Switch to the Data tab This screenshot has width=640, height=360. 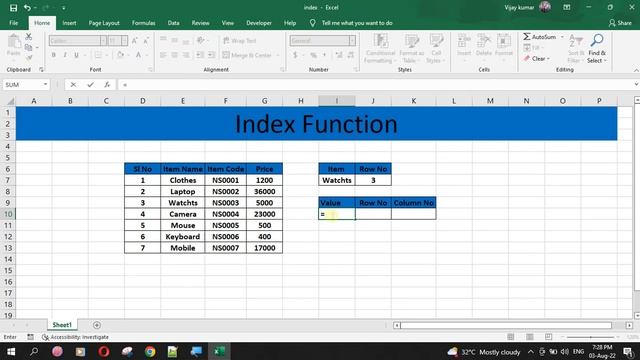pyautogui.click(x=173, y=23)
